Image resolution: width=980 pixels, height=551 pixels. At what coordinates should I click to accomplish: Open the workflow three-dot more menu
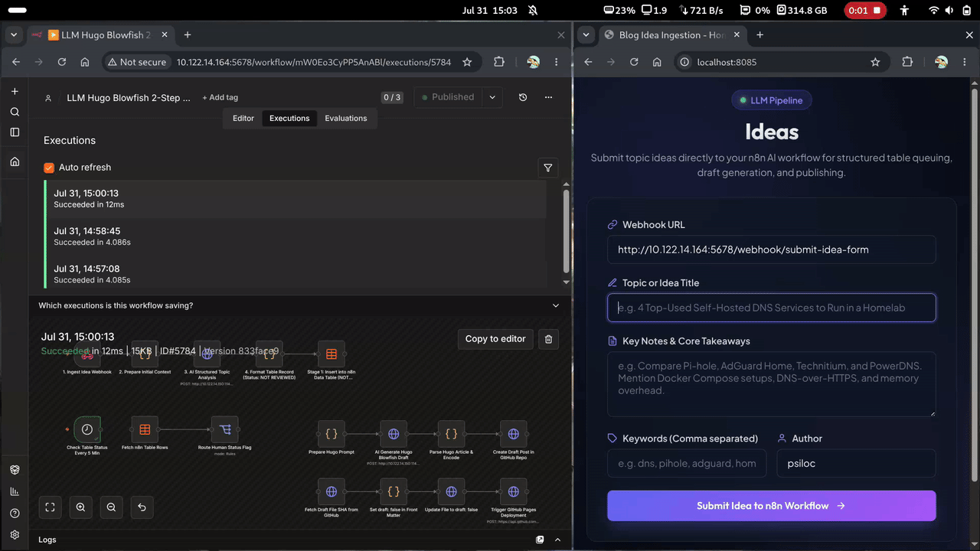[548, 97]
